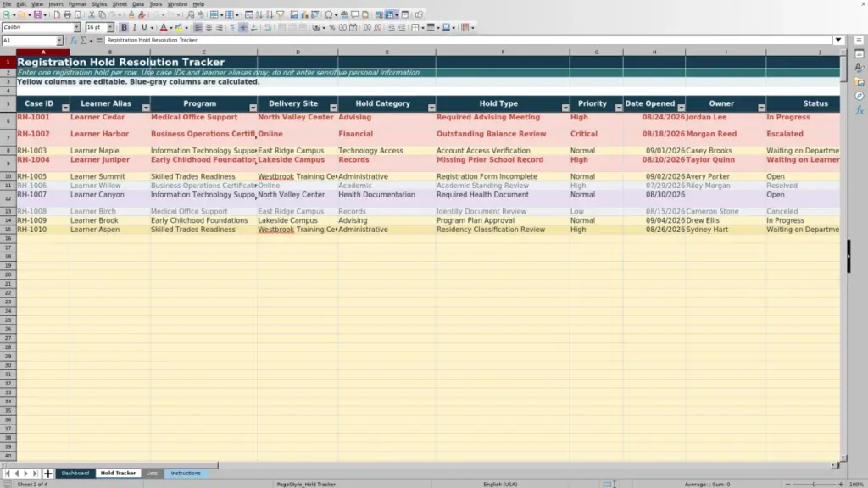
Task: Align text to center horizontally
Action: point(209,27)
